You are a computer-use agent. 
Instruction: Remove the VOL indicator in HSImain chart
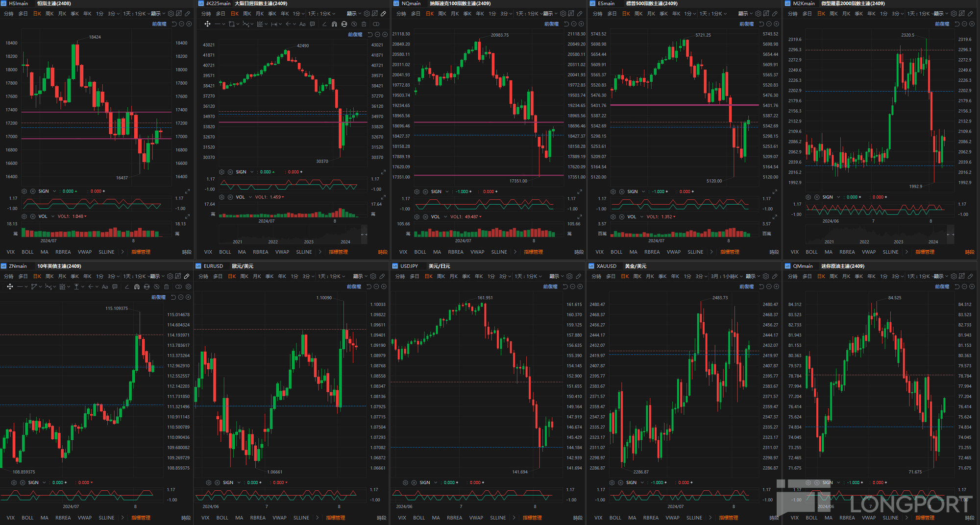pyautogui.click(x=33, y=216)
